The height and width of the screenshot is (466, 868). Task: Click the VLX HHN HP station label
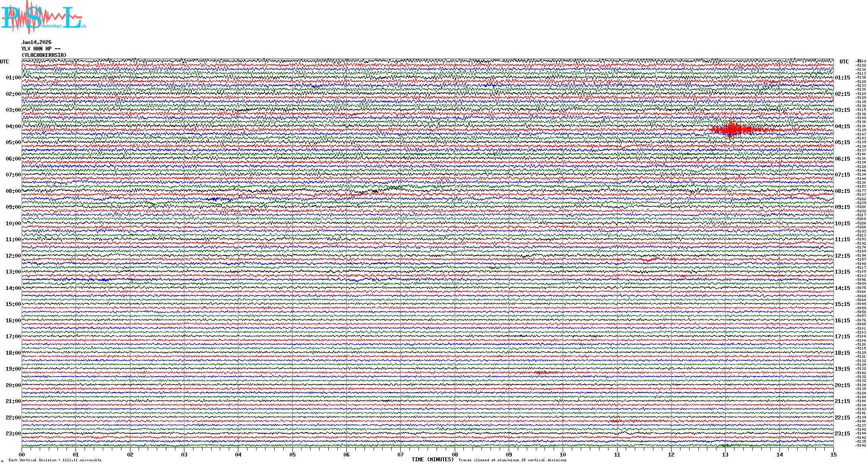tap(41, 49)
